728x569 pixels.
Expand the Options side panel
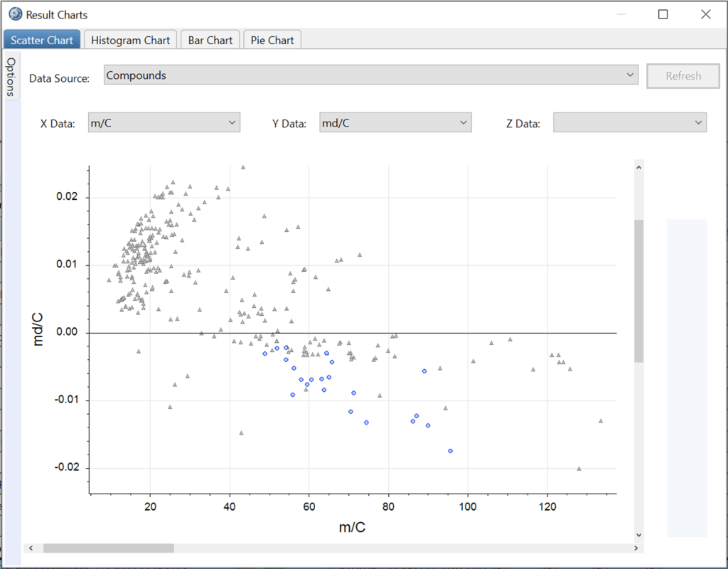(11, 77)
